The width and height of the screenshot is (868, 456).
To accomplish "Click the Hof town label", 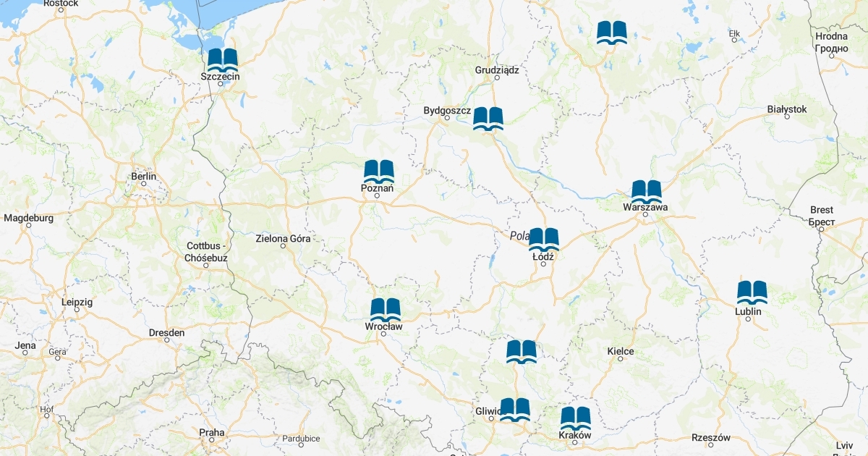I will click(x=48, y=409).
